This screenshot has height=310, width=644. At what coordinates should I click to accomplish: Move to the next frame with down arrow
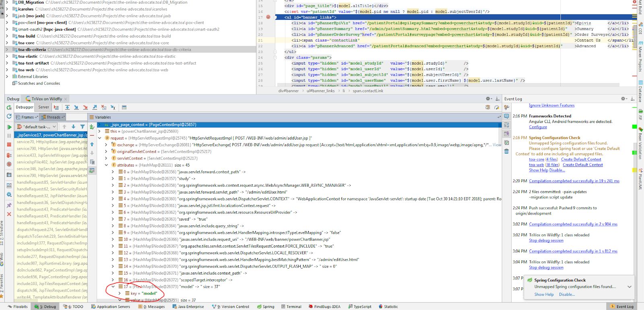73,127
